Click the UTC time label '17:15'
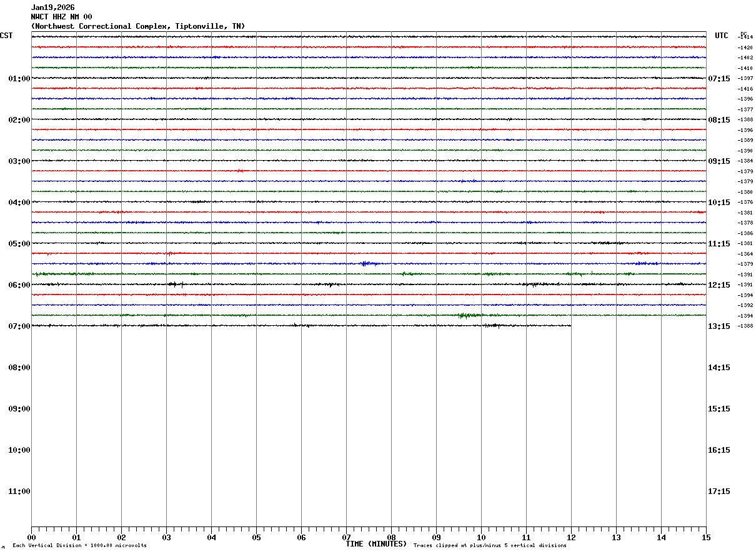The height and width of the screenshot is (554, 756). [719, 491]
